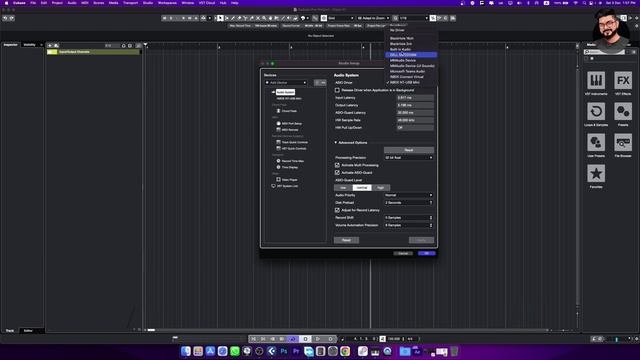The height and width of the screenshot is (360, 640).
Task: Open Premiere Pro from the Dock
Action: (x=296, y=351)
